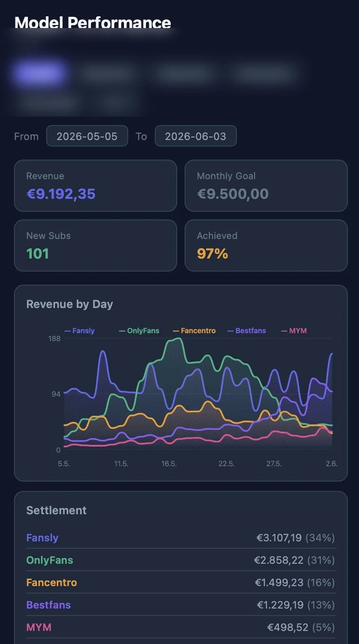359x644 pixels.
Task: Click the Bestfans amount €1.229,19
Action: pos(280,605)
